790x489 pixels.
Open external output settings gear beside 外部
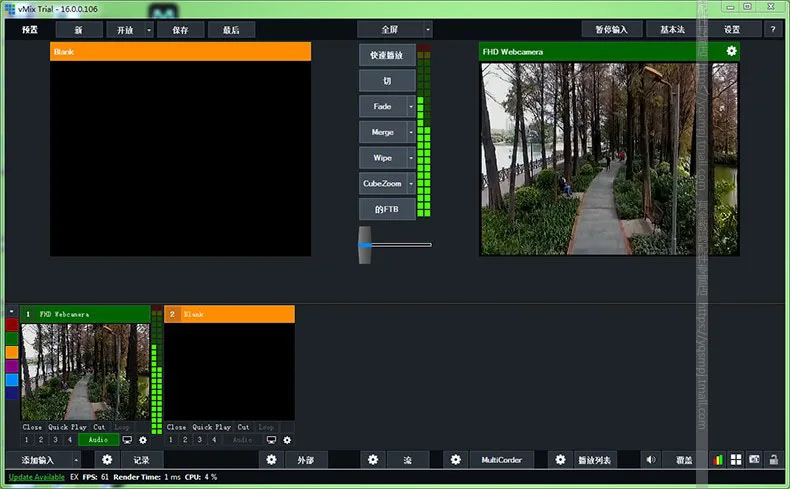click(x=271, y=460)
